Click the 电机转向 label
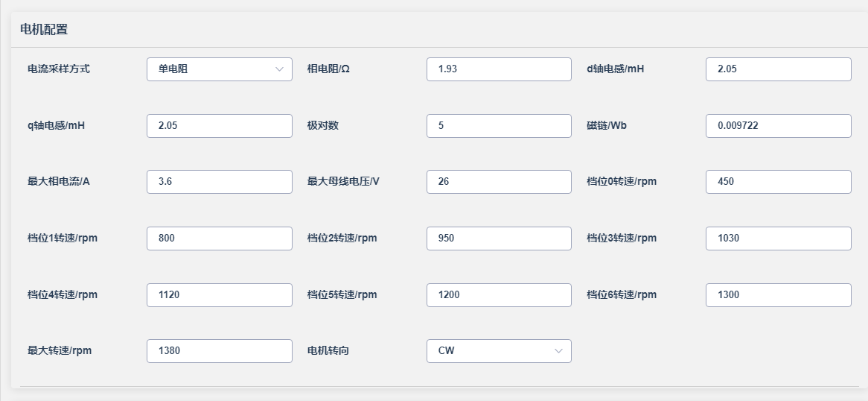The width and height of the screenshot is (868, 401). [x=328, y=351]
